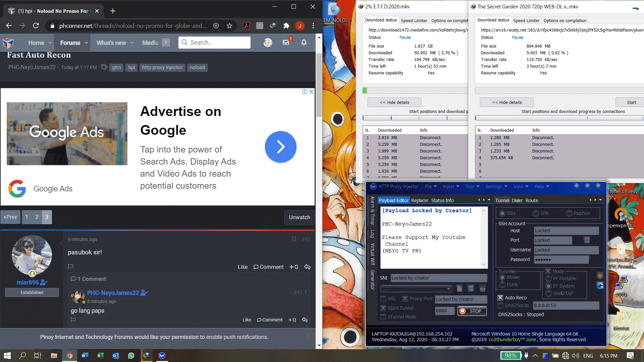Screen dimensions: 644x362
Task: Open File Explorer from the taskbar
Action: (54, 356)
